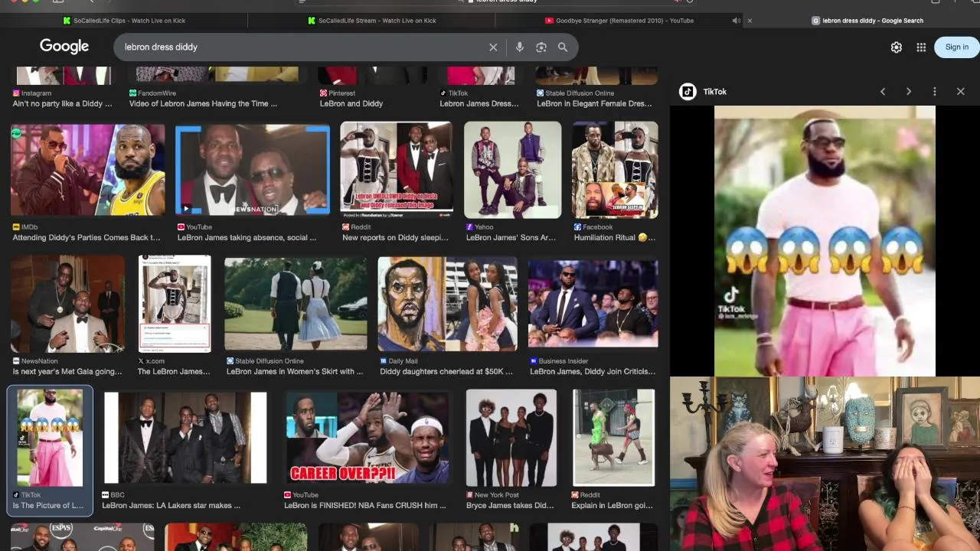Click 'LeBron James Dress...' TikTok caption

click(479, 103)
